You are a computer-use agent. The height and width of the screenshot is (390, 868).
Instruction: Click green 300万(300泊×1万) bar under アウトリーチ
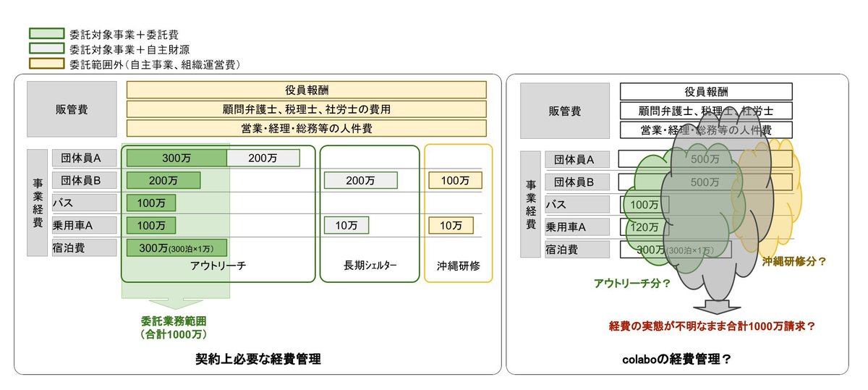click(176, 247)
